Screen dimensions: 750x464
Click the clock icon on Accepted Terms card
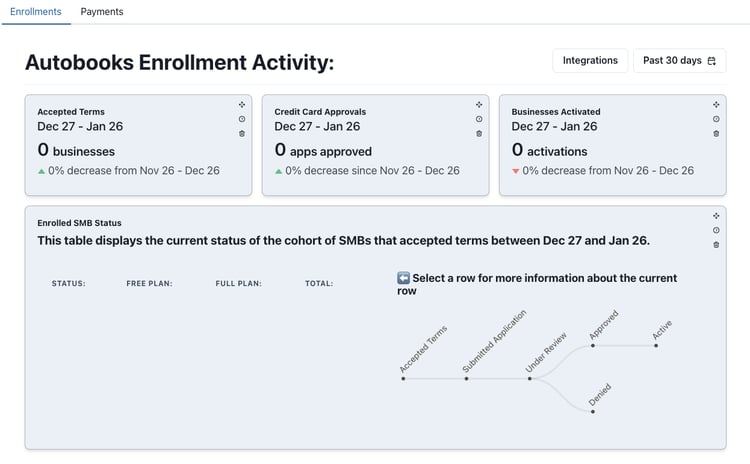242,119
